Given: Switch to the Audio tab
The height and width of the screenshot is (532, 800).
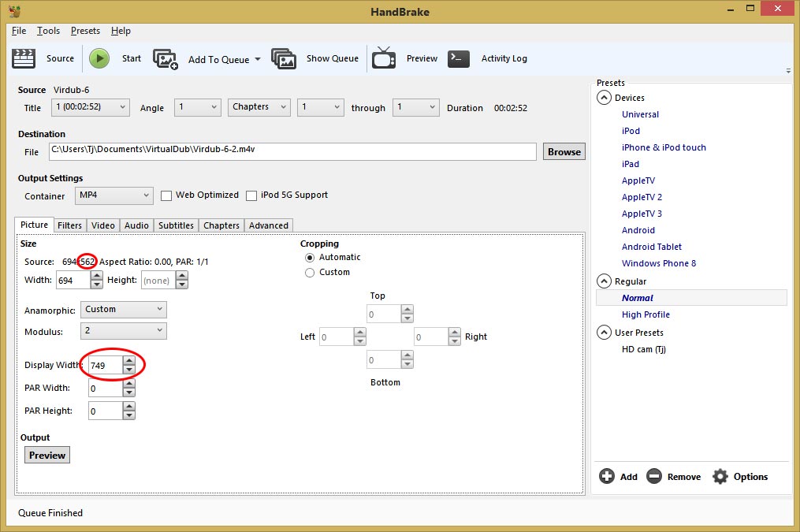Looking at the screenshot, I should coord(136,225).
